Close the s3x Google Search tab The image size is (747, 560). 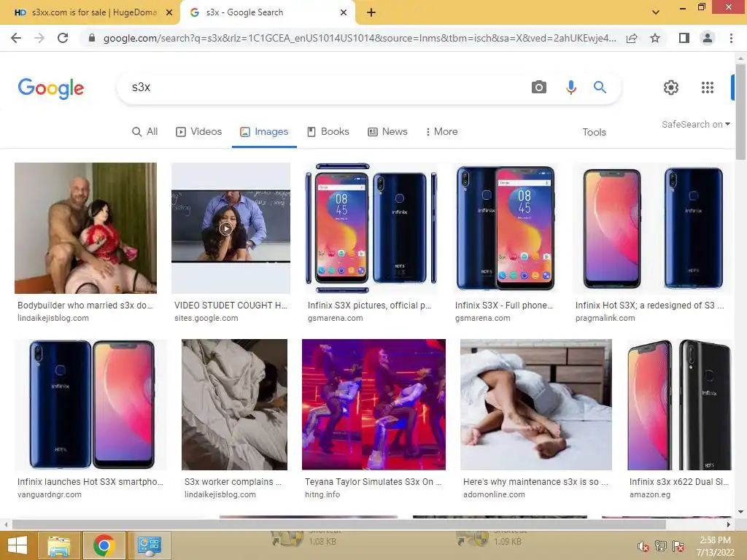[344, 13]
